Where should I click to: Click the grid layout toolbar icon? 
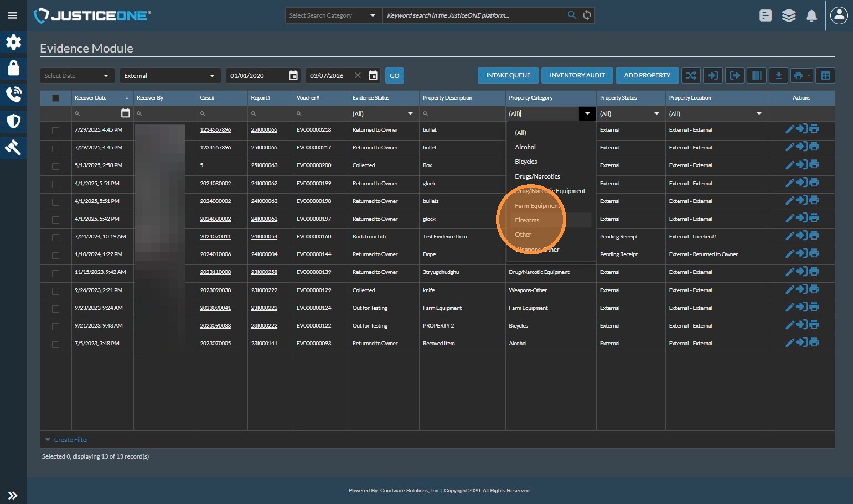tap(825, 76)
